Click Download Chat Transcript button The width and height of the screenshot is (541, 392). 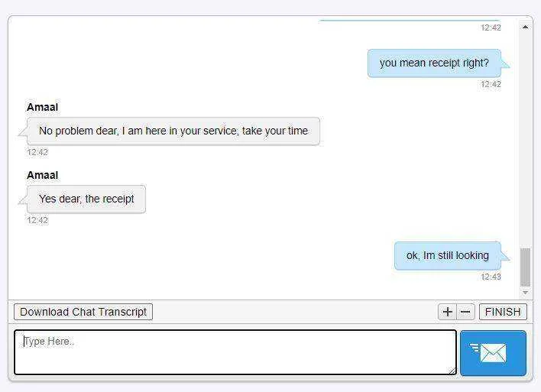(x=83, y=312)
